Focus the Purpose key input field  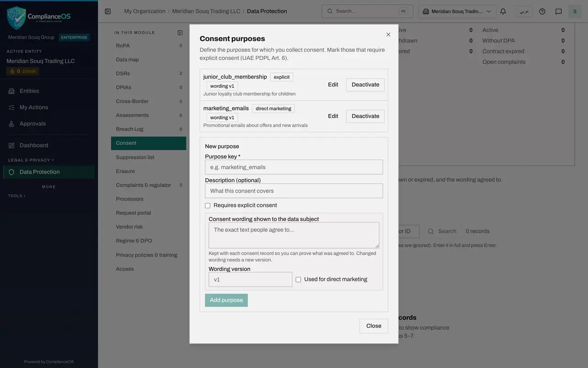[294, 167]
